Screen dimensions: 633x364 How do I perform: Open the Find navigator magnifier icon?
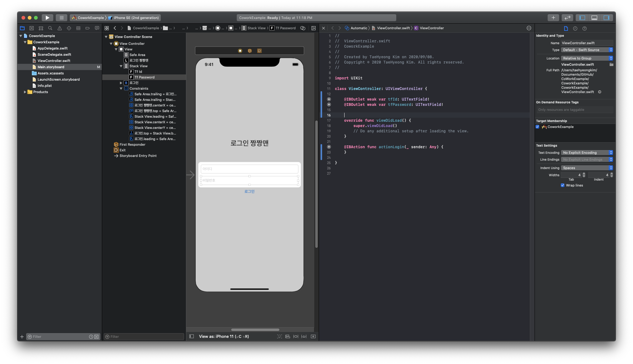click(x=50, y=28)
